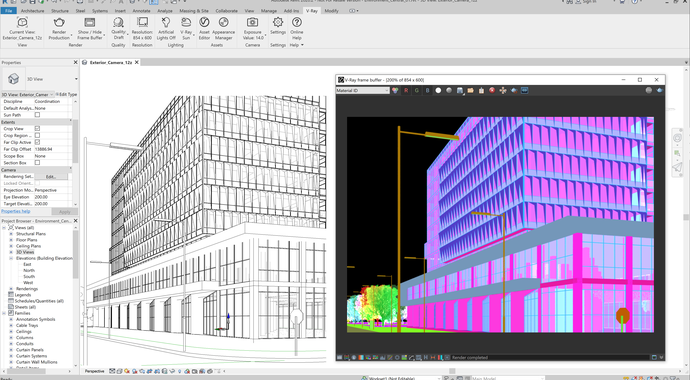Click the RGB color channels icon in frame buffer
Viewport: 690px width, 380px height.
395,90
